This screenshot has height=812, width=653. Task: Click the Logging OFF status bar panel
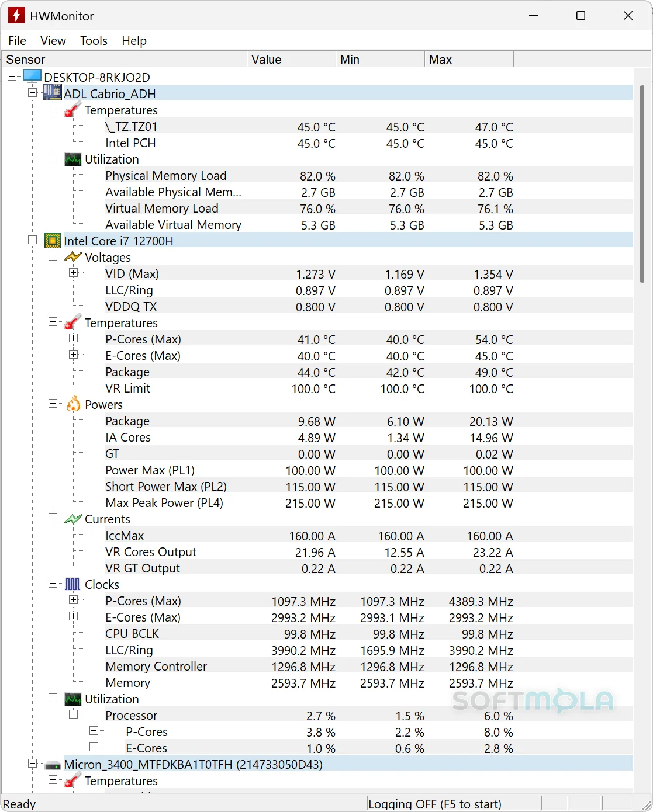pos(454,804)
